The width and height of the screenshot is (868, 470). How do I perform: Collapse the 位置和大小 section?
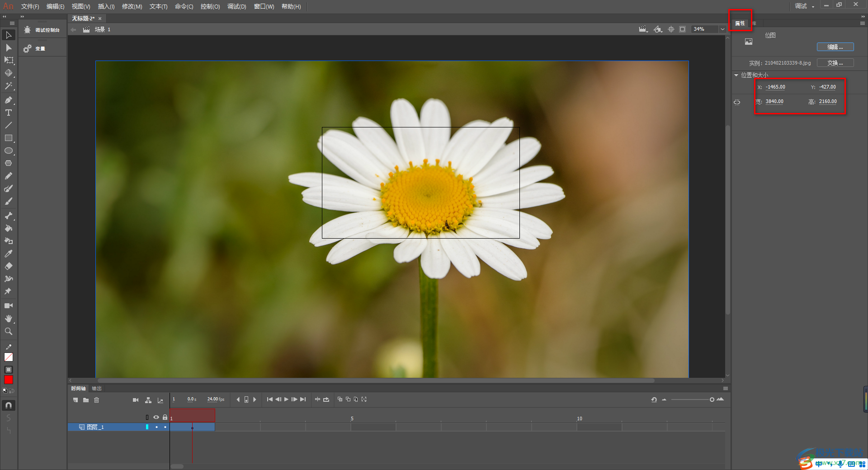click(736, 75)
